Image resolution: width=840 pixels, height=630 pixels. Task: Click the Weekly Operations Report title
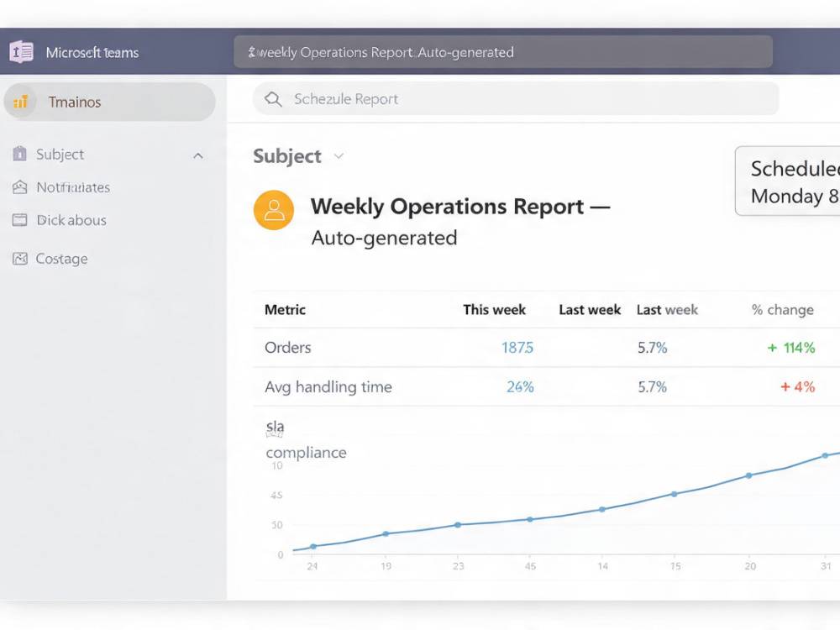pyautogui.click(x=460, y=207)
